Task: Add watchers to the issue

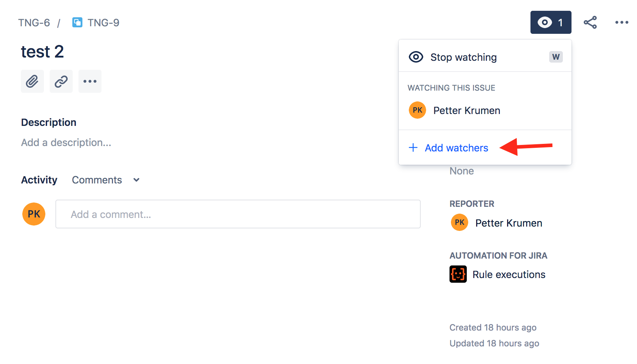Action: pyautogui.click(x=456, y=147)
